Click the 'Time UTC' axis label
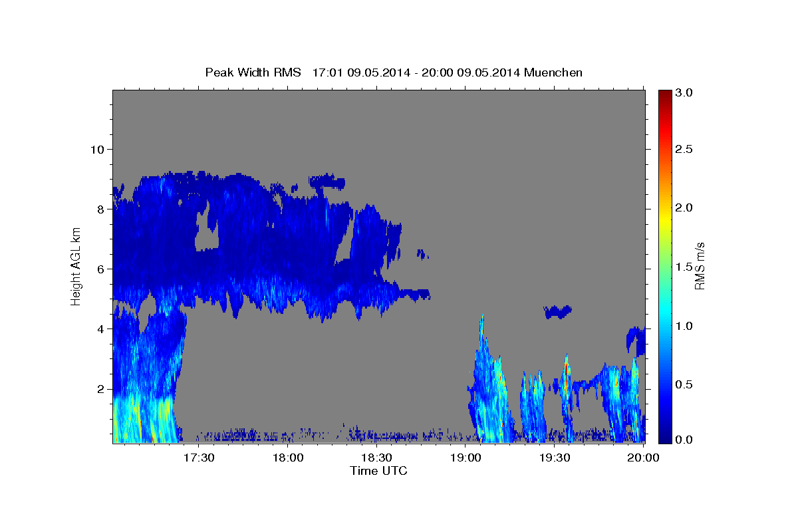 pos(378,471)
